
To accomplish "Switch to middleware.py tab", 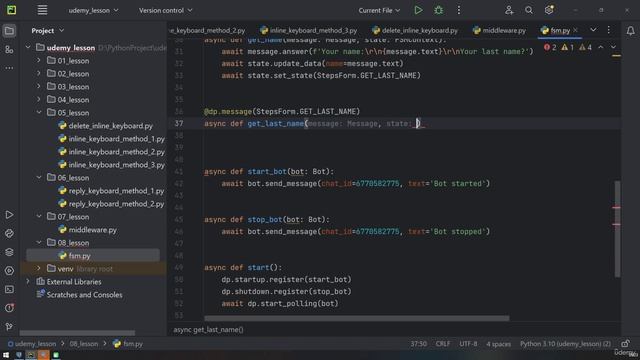I will [x=499, y=31].
